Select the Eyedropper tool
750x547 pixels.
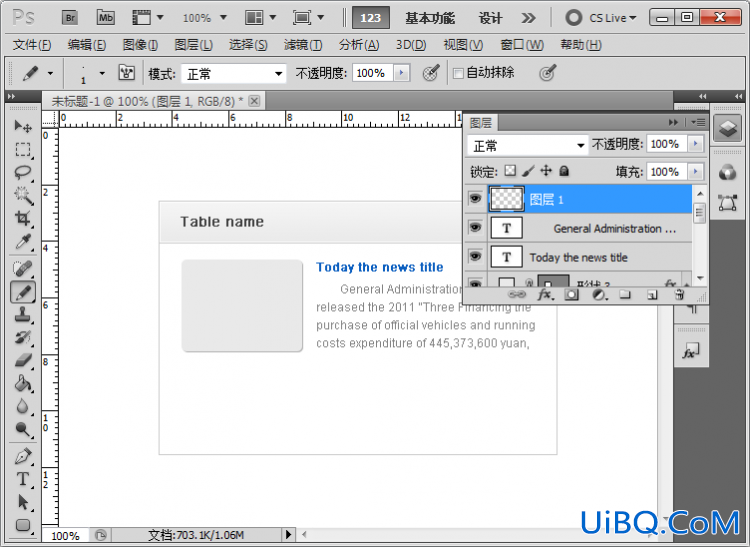pos(22,241)
